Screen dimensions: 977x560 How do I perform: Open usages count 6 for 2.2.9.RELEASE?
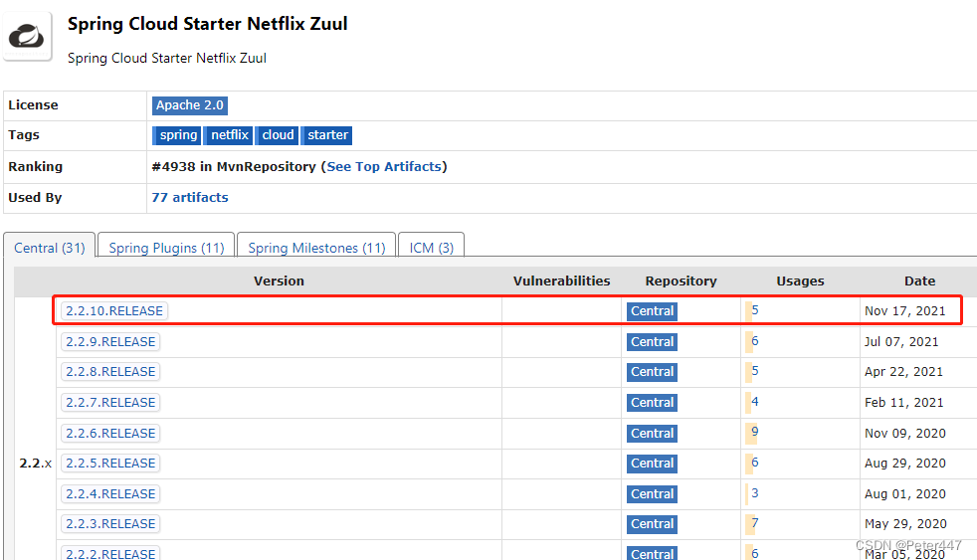(754, 341)
